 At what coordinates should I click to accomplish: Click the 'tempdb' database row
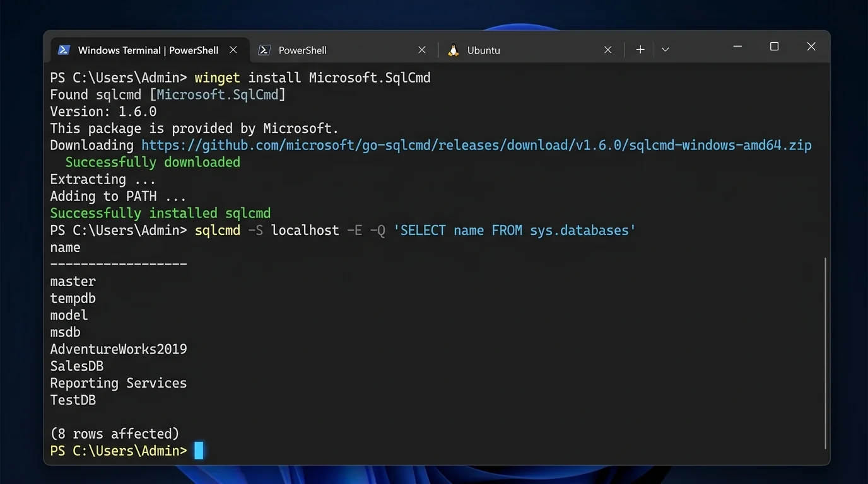(x=73, y=298)
